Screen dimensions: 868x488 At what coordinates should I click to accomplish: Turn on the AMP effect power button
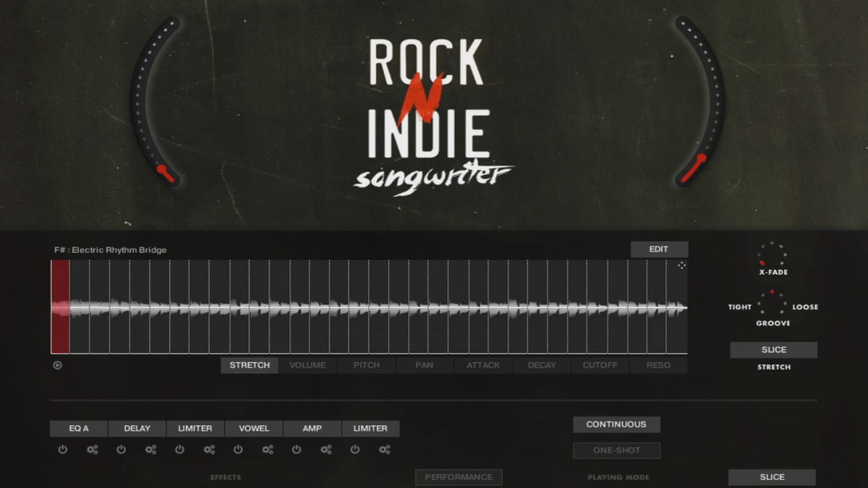tap(297, 450)
